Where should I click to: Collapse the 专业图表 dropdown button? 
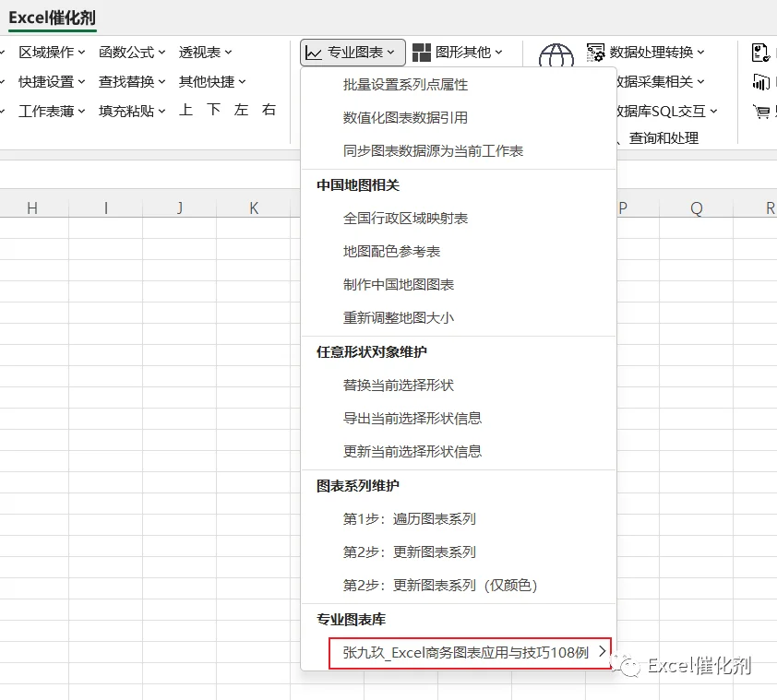pos(353,53)
